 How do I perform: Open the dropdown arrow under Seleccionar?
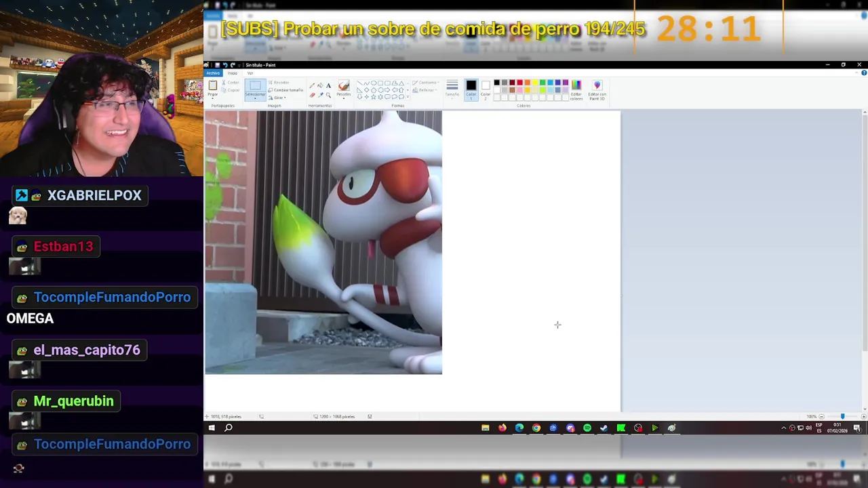click(255, 98)
